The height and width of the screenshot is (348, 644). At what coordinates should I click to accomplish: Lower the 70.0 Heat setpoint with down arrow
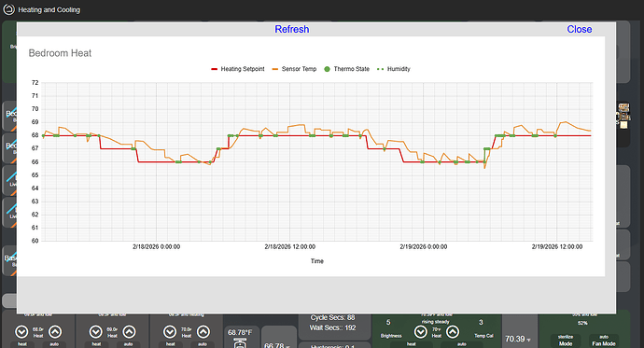170,331
